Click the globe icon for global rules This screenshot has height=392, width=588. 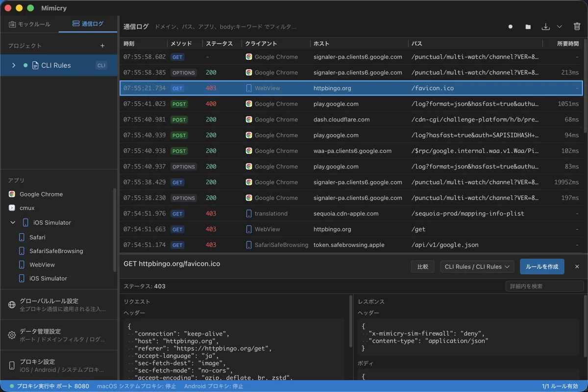(x=12, y=305)
